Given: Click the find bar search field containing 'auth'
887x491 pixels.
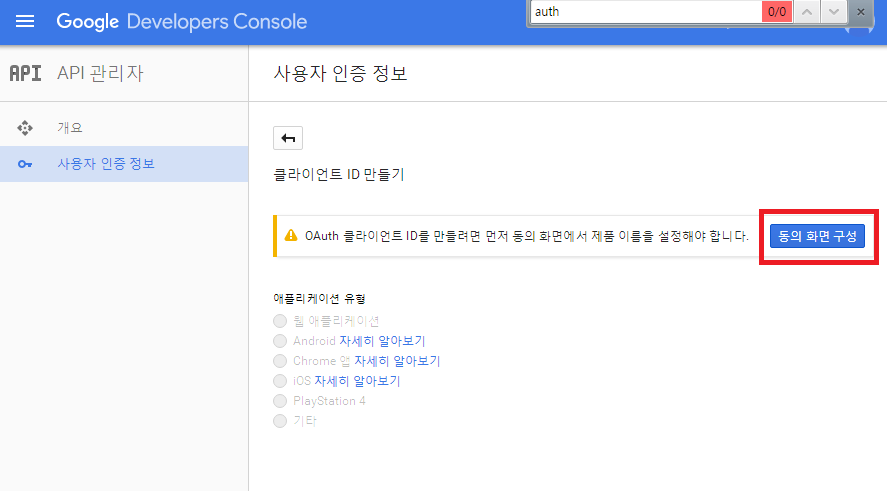Looking at the screenshot, I should coord(645,12).
